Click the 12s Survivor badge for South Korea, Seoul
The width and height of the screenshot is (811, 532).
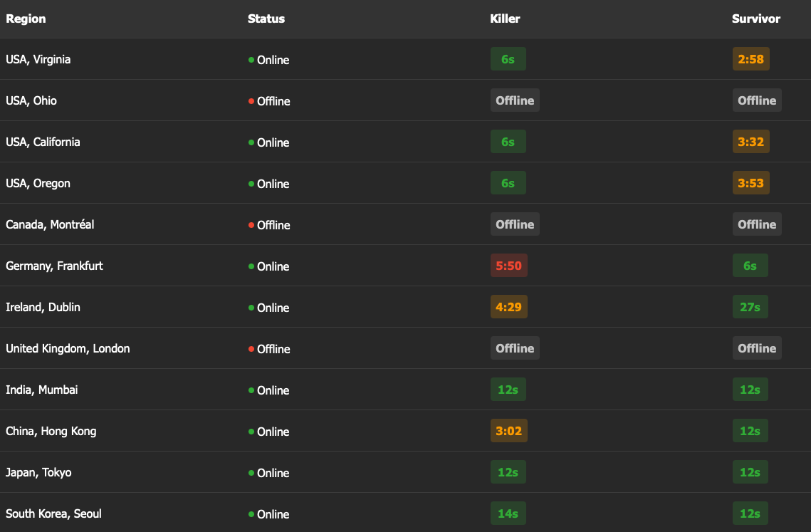click(750, 513)
